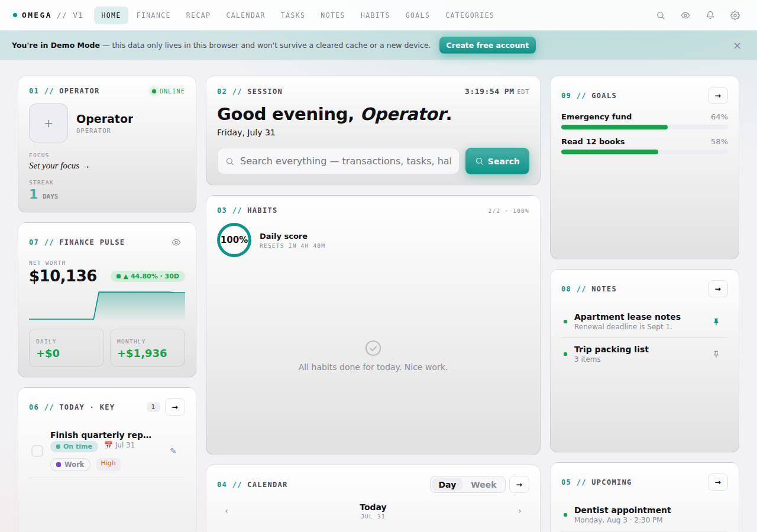Unpin Apartment lease notes
The height and width of the screenshot is (532, 757).
point(716,322)
